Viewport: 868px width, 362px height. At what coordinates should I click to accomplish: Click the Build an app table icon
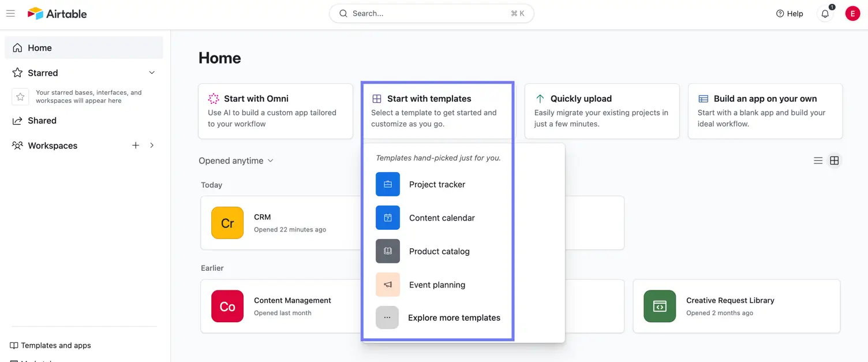(x=704, y=99)
